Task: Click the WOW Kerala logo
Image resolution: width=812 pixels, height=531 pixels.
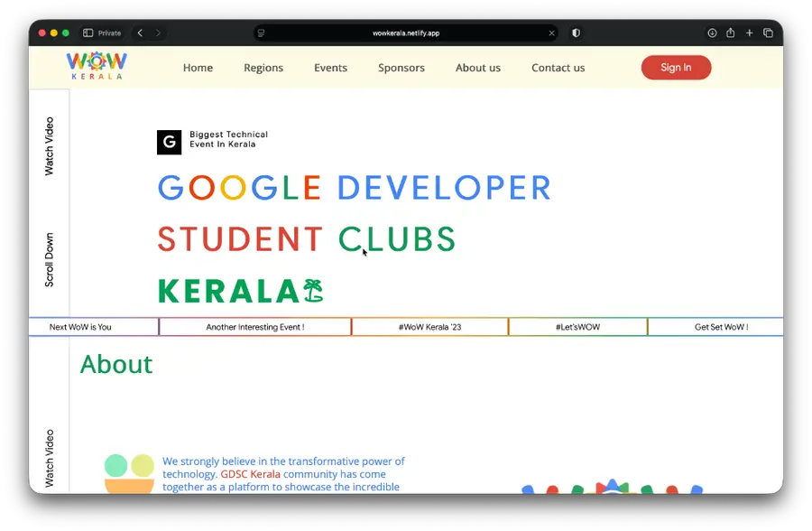Action: [x=97, y=66]
